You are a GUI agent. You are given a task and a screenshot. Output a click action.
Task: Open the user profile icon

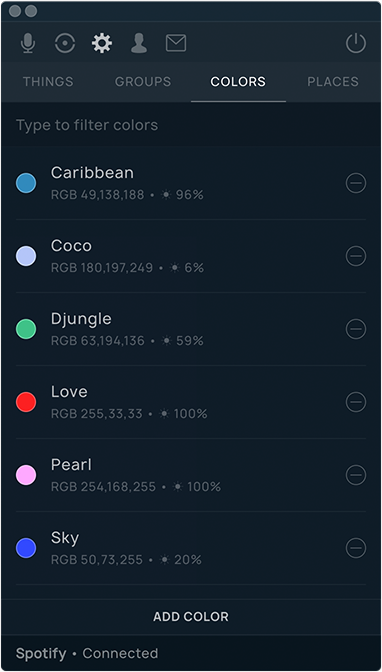pyautogui.click(x=139, y=43)
